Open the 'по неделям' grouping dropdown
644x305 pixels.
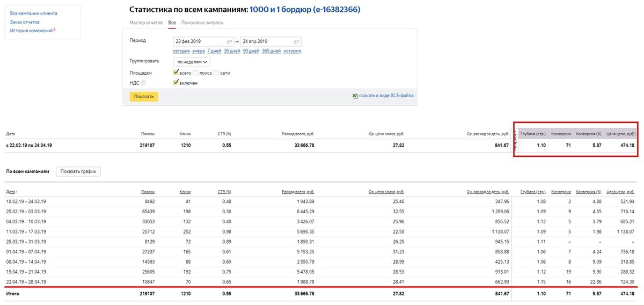[x=191, y=62]
